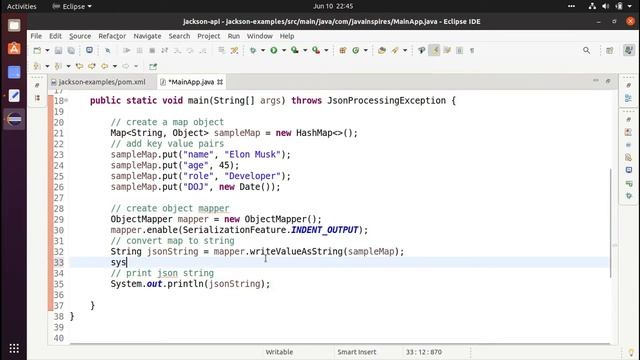The height and width of the screenshot is (360, 640).
Task: Open the Eclipse app menu in top bar
Action: (x=72, y=6)
